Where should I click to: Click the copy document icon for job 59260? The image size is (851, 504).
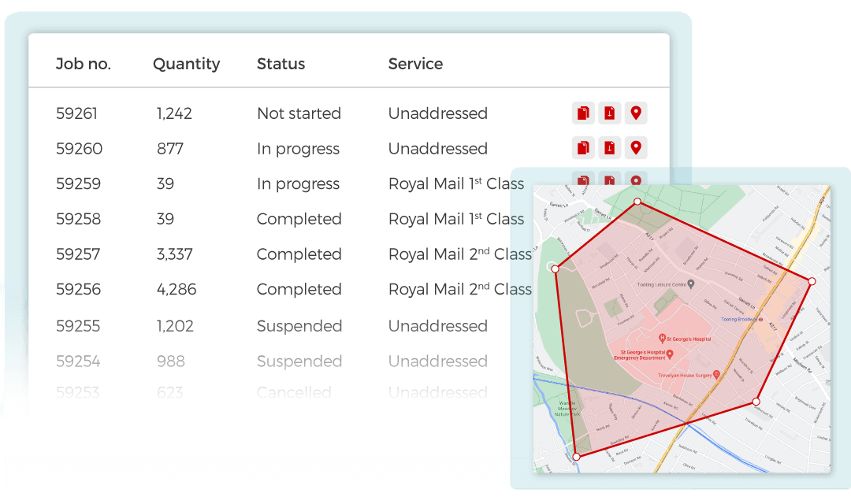click(x=583, y=148)
